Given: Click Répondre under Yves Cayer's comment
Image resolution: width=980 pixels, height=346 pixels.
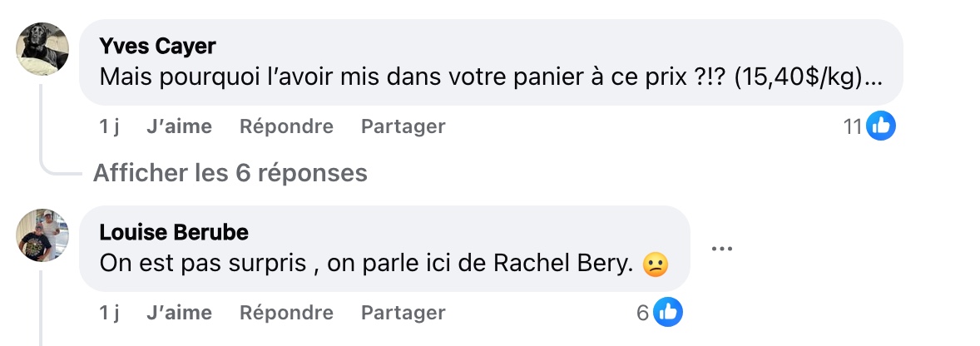Looking at the screenshot, I should point(286,126).
